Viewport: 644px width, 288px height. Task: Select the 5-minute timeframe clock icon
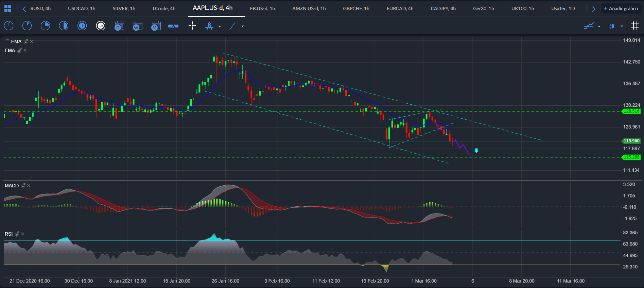click(x=27, y=26)
